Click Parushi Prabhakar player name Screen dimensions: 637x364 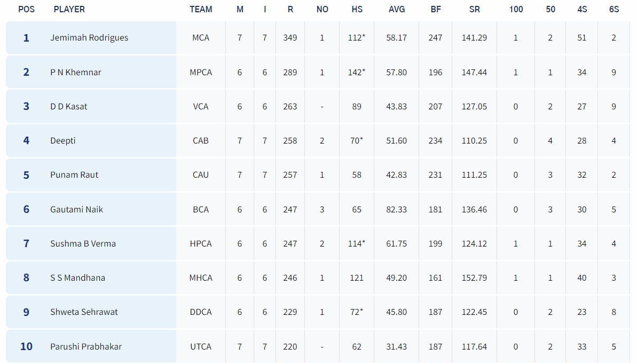(86, 346)
